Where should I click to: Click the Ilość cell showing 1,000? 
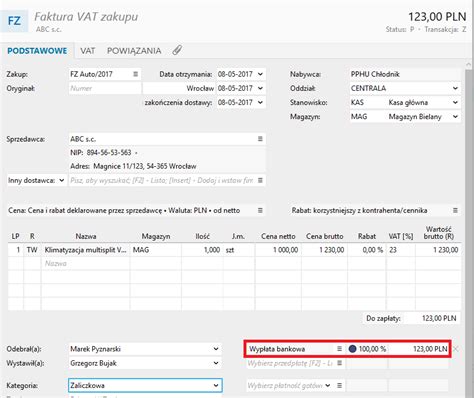point(202,250)
